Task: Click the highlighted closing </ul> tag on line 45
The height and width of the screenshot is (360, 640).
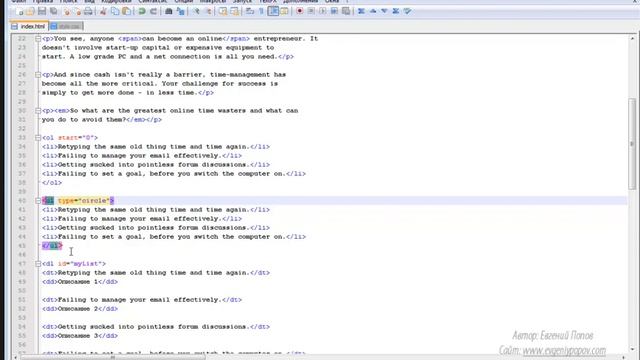Action: coord(52,246)
